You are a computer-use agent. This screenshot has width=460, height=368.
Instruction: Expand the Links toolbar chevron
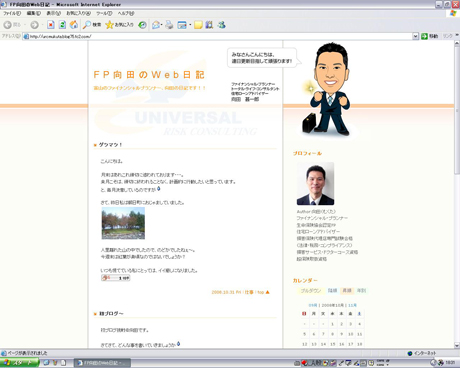tap(457, 35)
